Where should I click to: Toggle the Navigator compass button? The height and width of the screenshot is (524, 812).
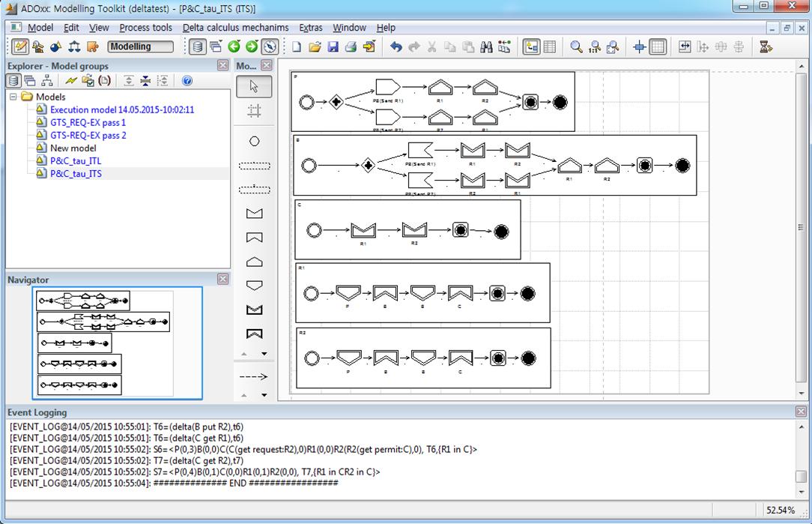tap(269, 46)
